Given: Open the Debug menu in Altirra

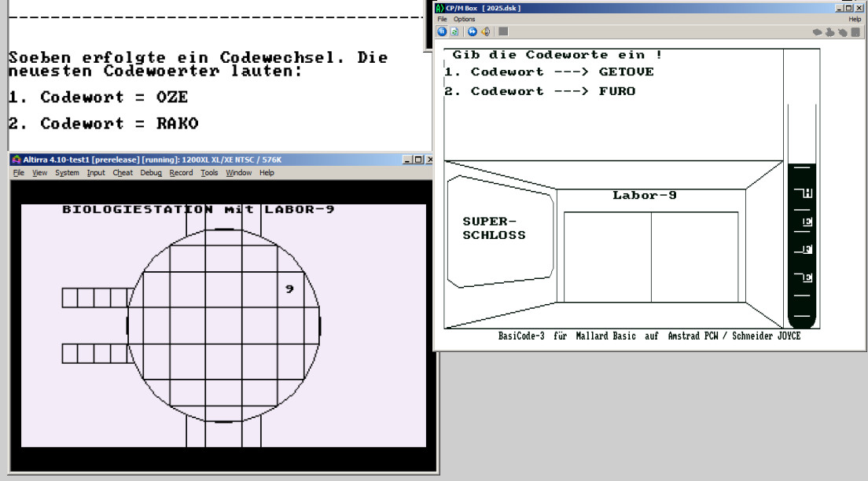Looking at the screenshot, I should [151, 173].
